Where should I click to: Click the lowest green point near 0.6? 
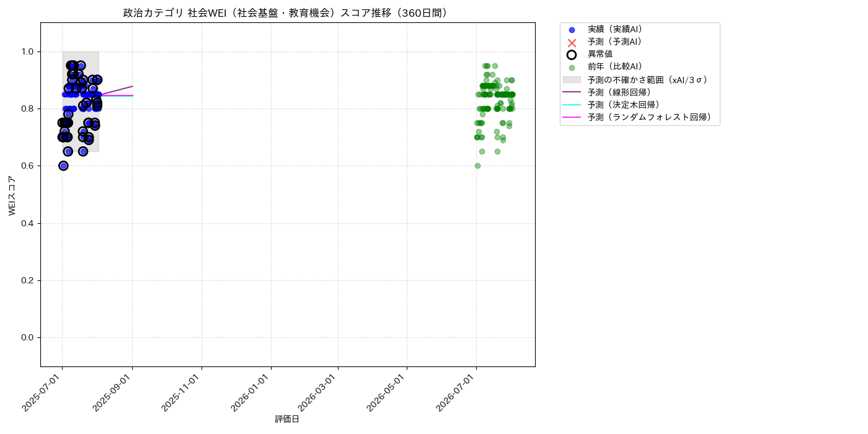(477, 166)
